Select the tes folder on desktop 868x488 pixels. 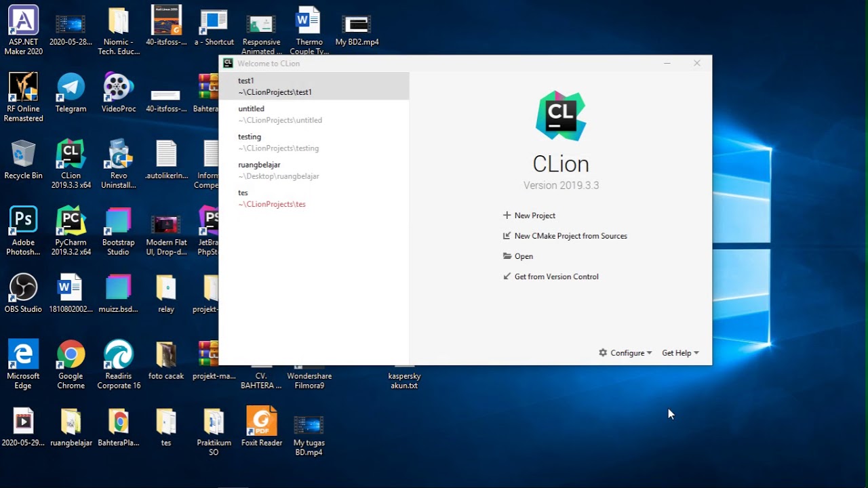[x=166, y=427]
